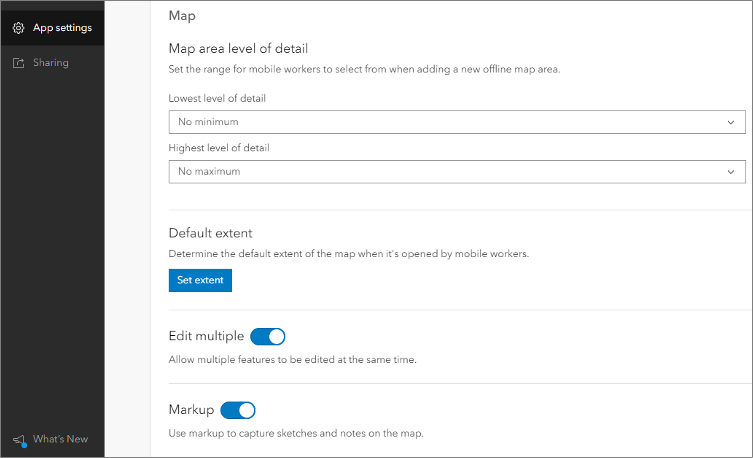753x458 pixels.
Task: Turn off the Markup toggle switch
Action: (x=238, y=410)
